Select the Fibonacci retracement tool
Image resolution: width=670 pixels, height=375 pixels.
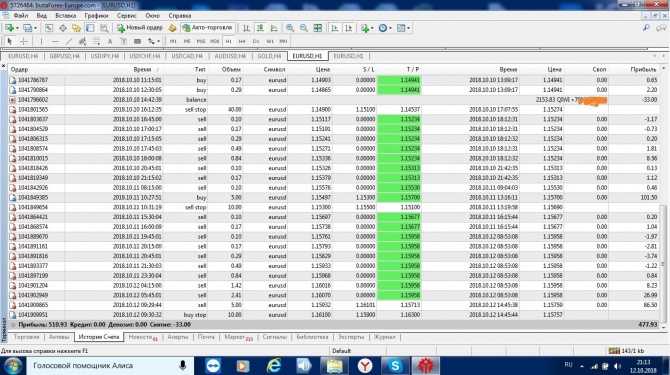click(x=97, y=41)
